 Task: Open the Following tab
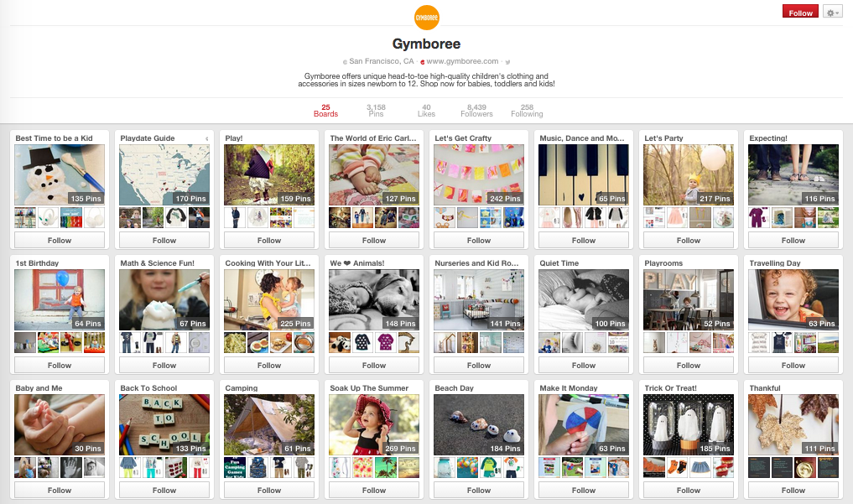[527, 111]
